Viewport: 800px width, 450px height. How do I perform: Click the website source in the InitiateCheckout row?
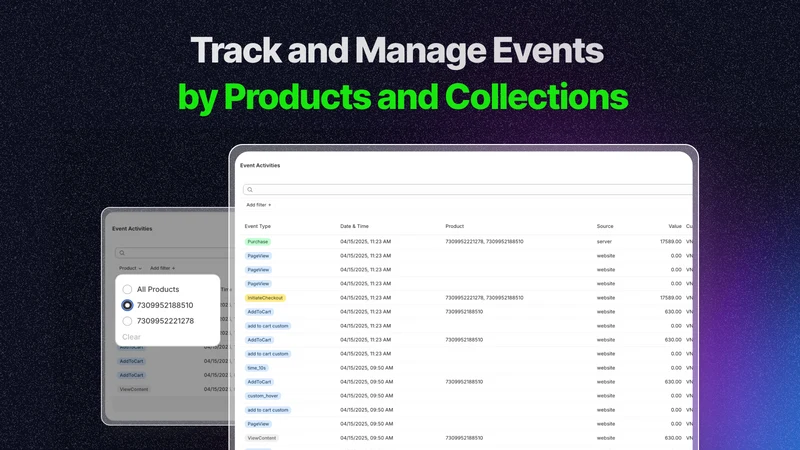coord(606,298)
